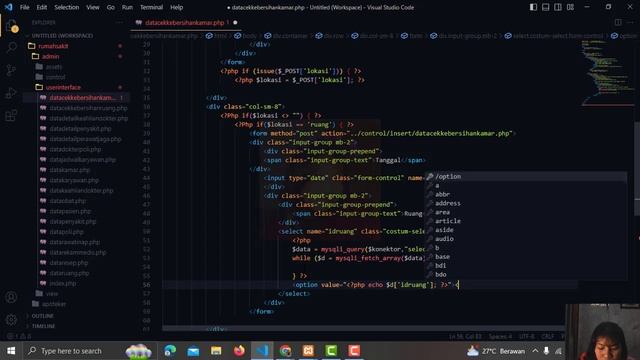This screenshot has width=640, height=360.
Task: Collapse the UNTITLED (WORKSPACE) section
Action: pos(62,36)
